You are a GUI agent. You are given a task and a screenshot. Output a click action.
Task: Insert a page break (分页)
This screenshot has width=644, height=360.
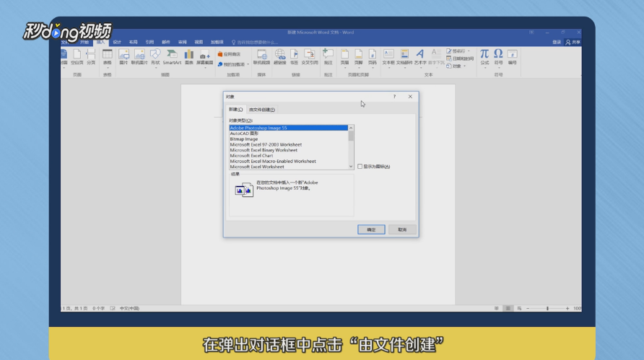91,57
